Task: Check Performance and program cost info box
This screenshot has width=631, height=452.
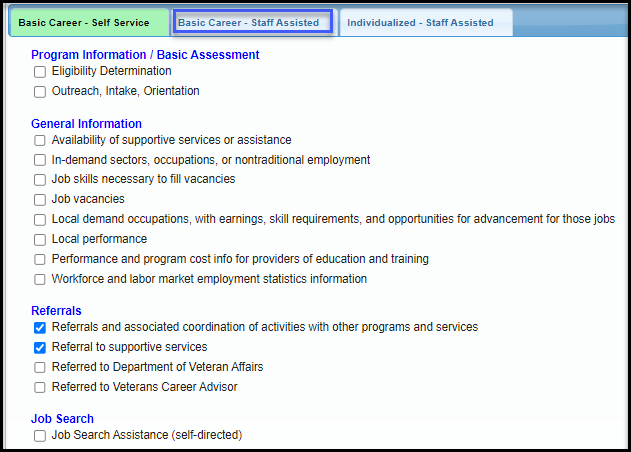Action: pos(40,260)
